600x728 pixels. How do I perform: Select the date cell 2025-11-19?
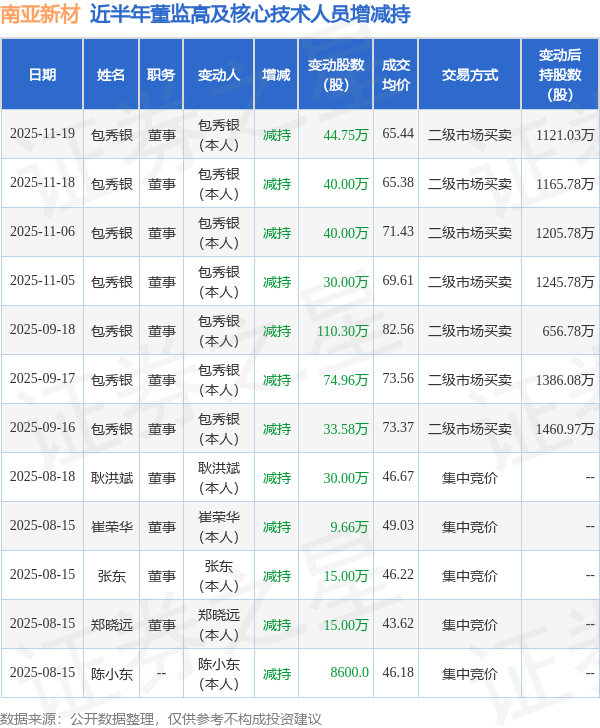(x=42, y=134)
